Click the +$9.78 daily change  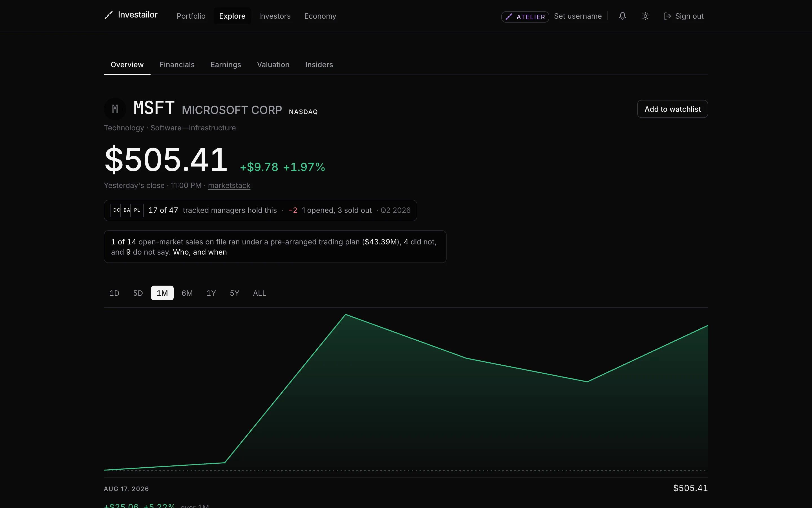pos(259,167)
